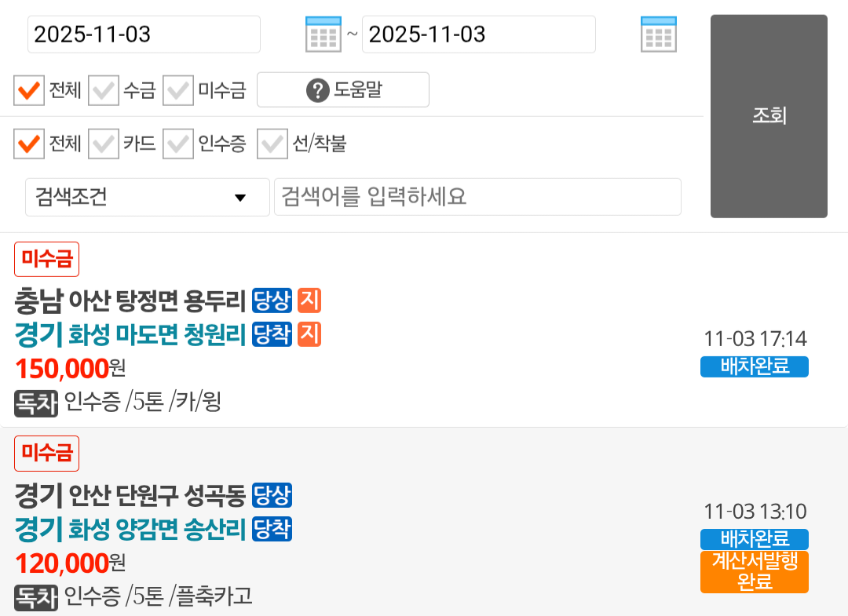Click the 독차 badge on the 150,000원 order
848x616 pixels.
[x=36, y=403]
